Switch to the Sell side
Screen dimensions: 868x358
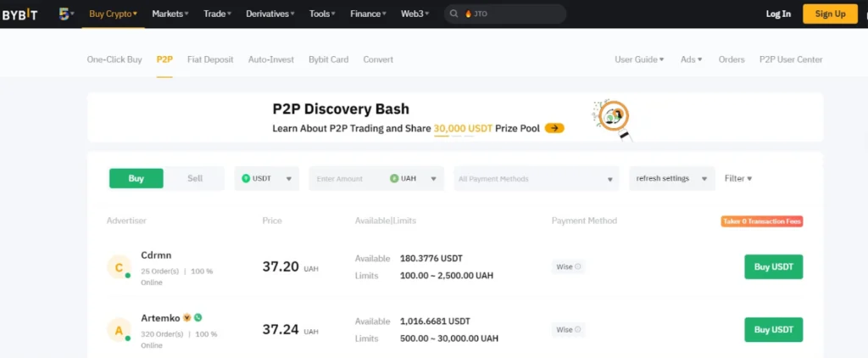[x=195, y=178]
